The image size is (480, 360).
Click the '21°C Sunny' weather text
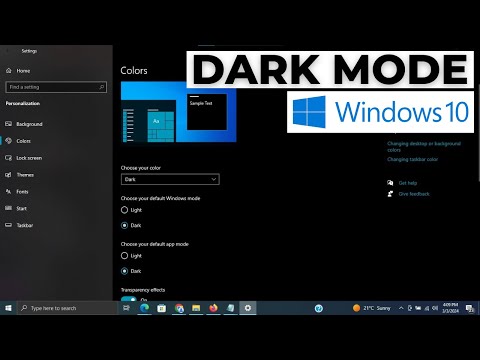coord(377,308)
